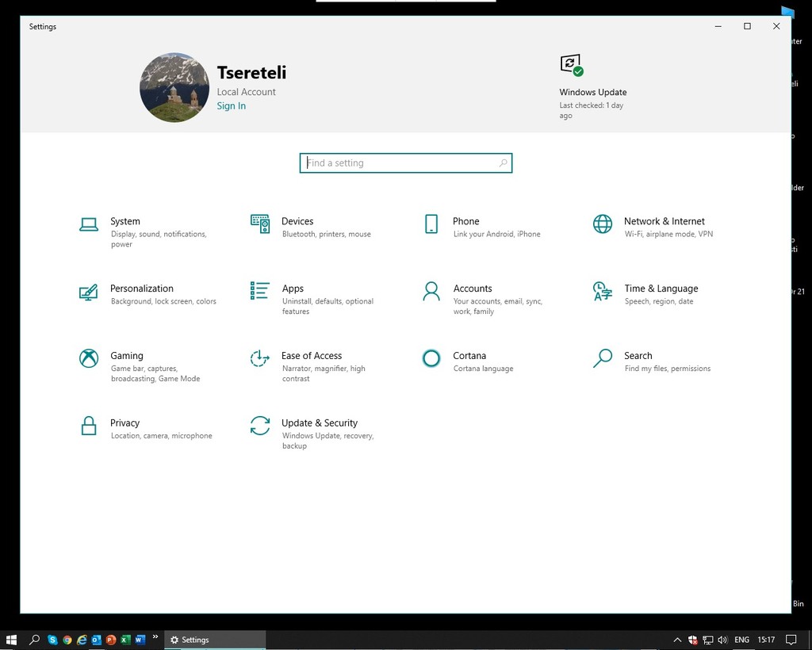Viewport: 812px width, 650px height.
Task: Click the Sign In link
Action: (232, 105)
